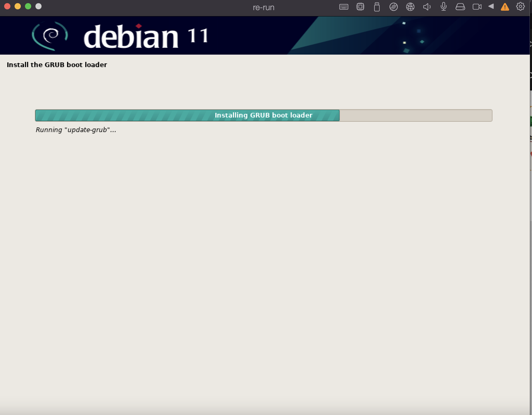Click the CPU chip icon
Screen dimensions: 532x415
[x=360, y=7]
